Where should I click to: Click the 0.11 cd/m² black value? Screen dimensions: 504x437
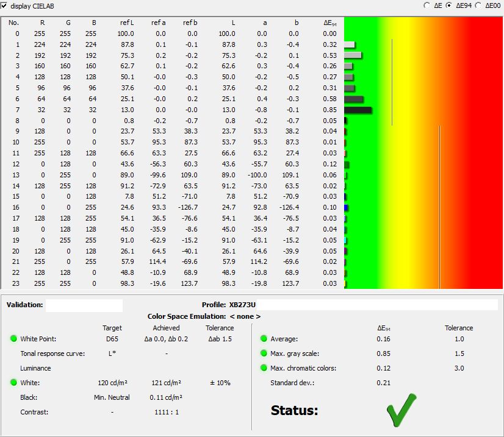166,397
